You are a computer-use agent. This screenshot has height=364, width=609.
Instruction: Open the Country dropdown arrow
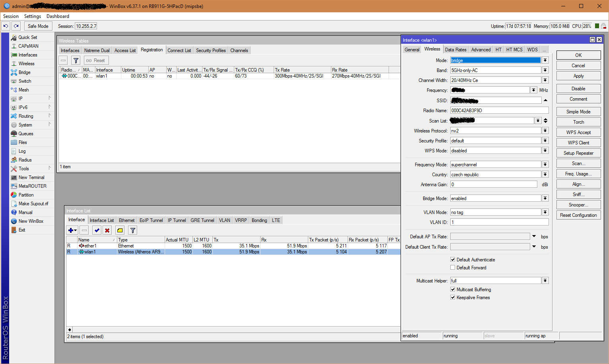coord(545,175)
